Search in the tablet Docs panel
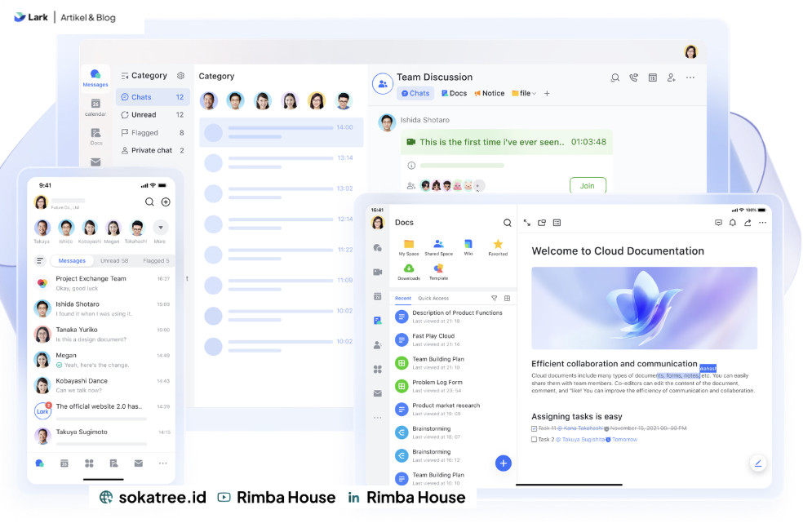This screenshot has height=532, width=812. point(507,223)
